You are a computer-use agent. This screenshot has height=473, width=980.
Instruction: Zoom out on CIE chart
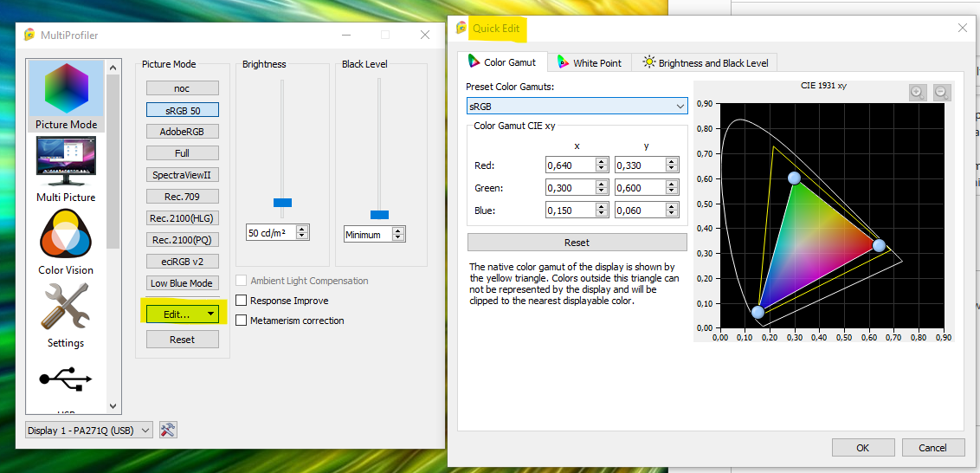tap(942, 93)
